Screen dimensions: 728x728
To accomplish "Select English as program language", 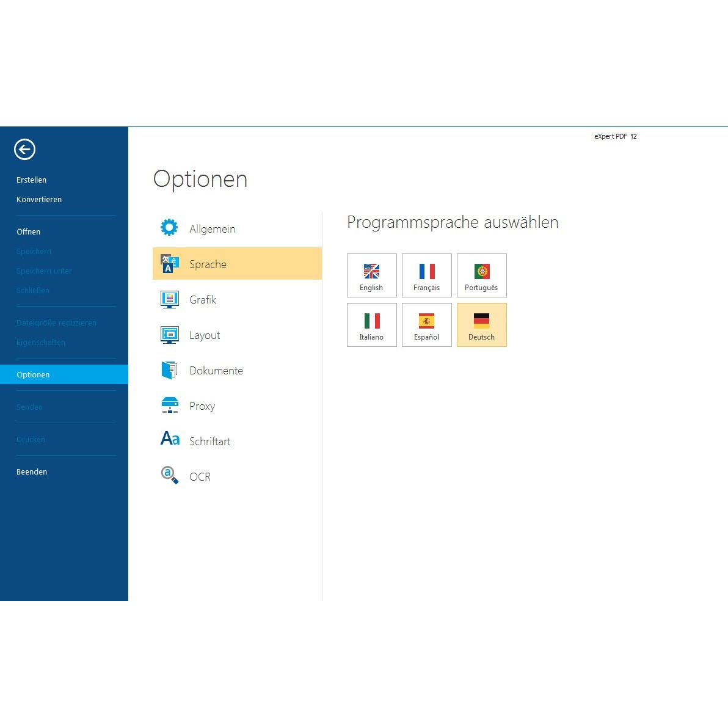I will [371, 275].
